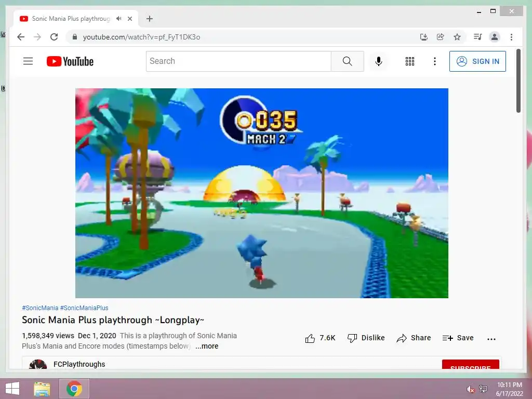Click the SIGN IN button
This screenshot has height=399, width=532.
point(477,61)
